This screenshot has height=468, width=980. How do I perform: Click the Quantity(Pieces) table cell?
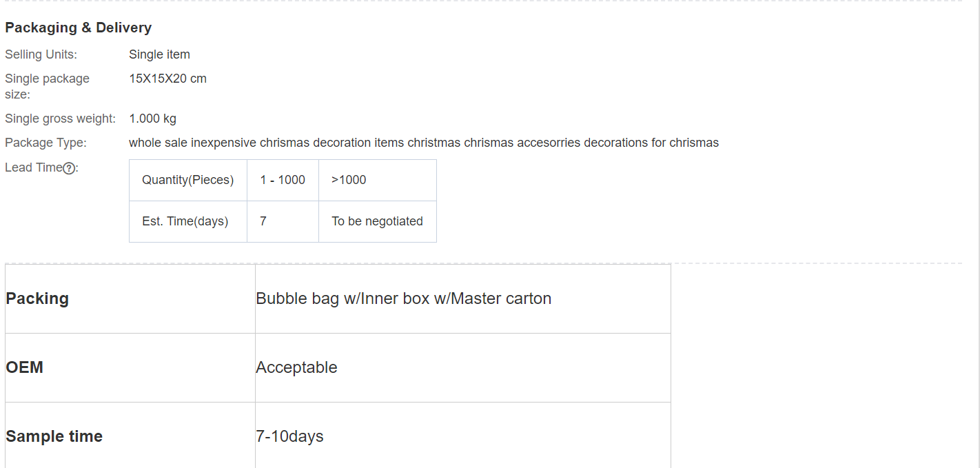pyautogui.click(x=187, y=180)
